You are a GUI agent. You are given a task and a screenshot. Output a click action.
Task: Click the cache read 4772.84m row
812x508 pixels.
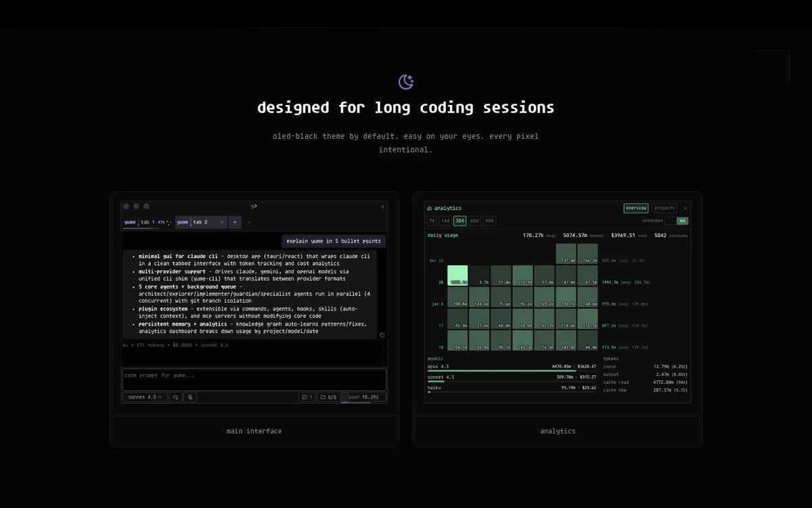[x=646, y=382]
